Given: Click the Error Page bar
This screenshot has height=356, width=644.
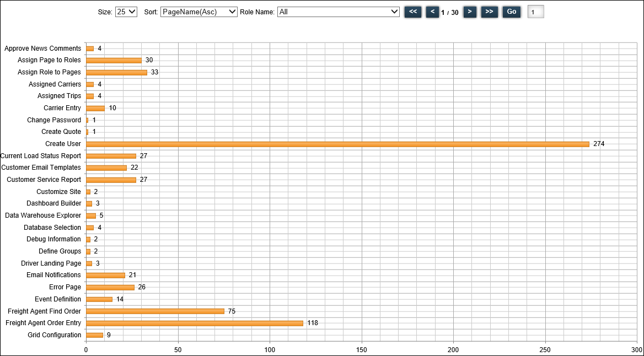Looking at the screenshot, I should 110,288.
